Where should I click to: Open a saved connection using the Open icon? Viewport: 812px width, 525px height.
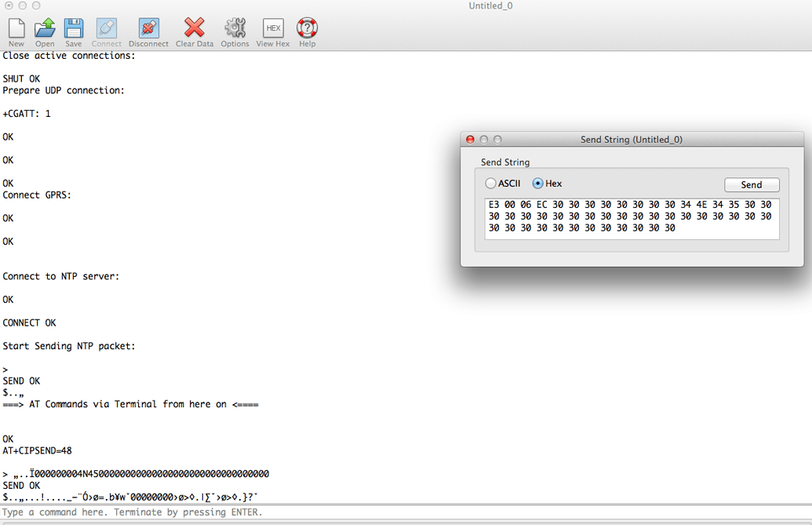point(44,30)
